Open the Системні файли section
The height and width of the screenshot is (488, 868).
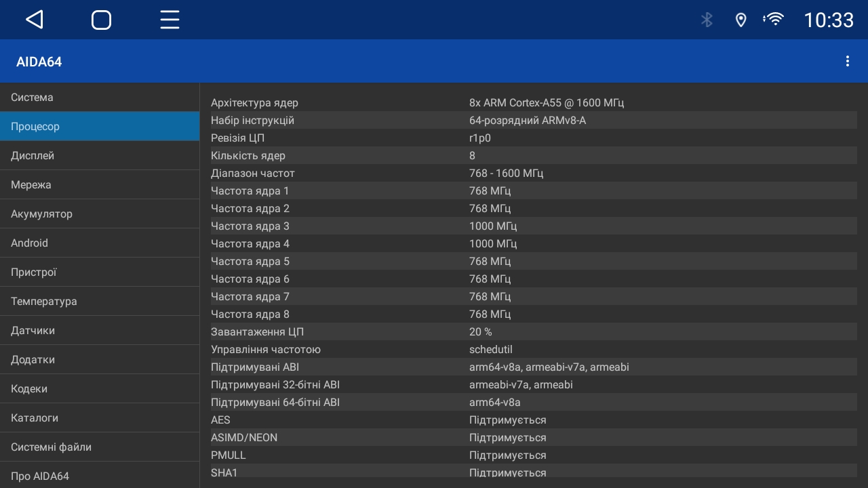point(100,447)
